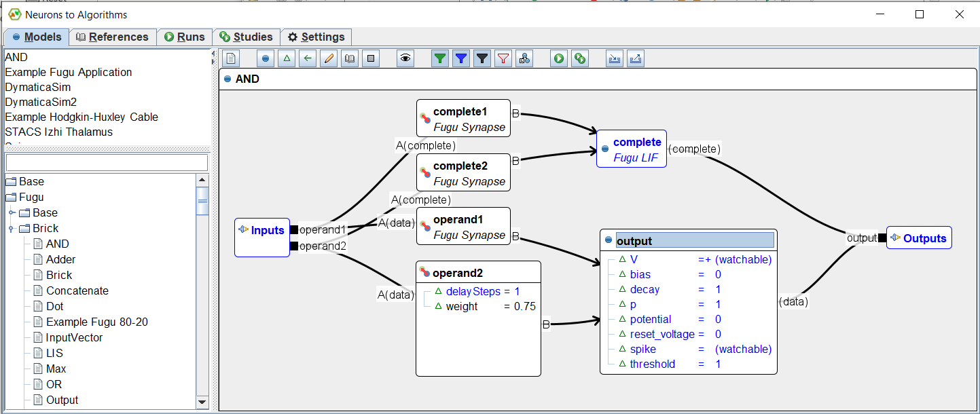Toggle the green funnel filter
Screen dimensions: 980x414
440,58
